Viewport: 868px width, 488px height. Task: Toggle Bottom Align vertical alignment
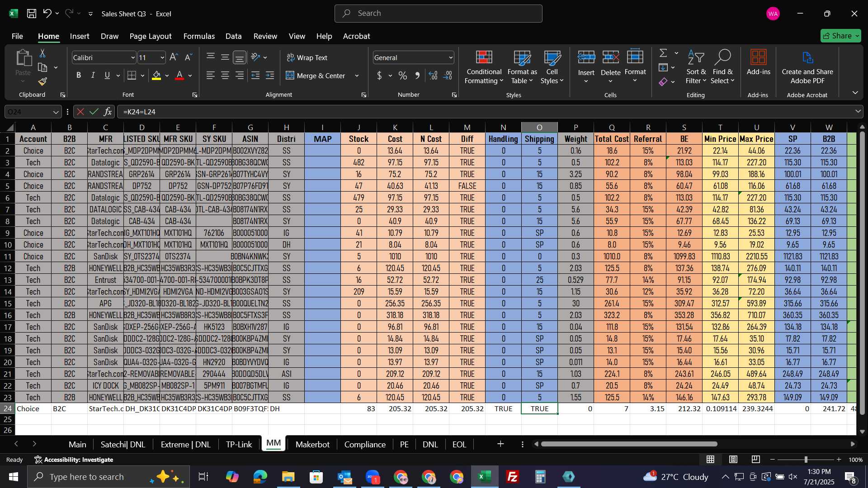(240, 57)
